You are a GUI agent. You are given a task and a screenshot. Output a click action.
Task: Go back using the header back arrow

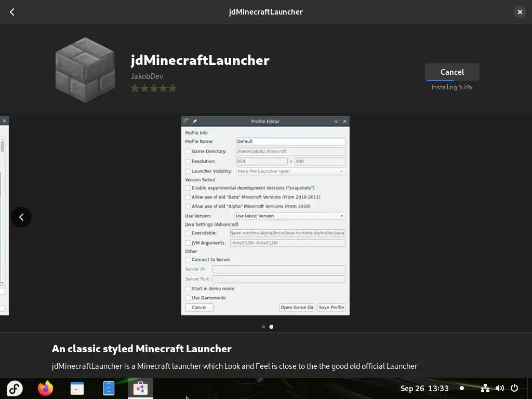[x=12, y=12]
